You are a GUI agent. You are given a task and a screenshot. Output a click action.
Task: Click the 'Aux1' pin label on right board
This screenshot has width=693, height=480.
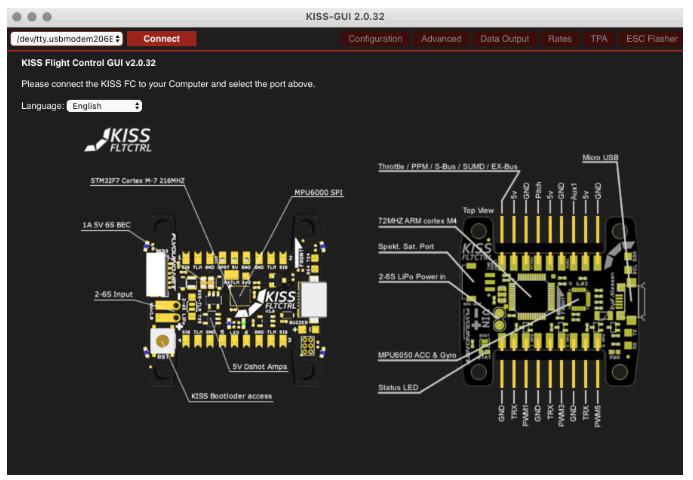[x=574, y=191]
